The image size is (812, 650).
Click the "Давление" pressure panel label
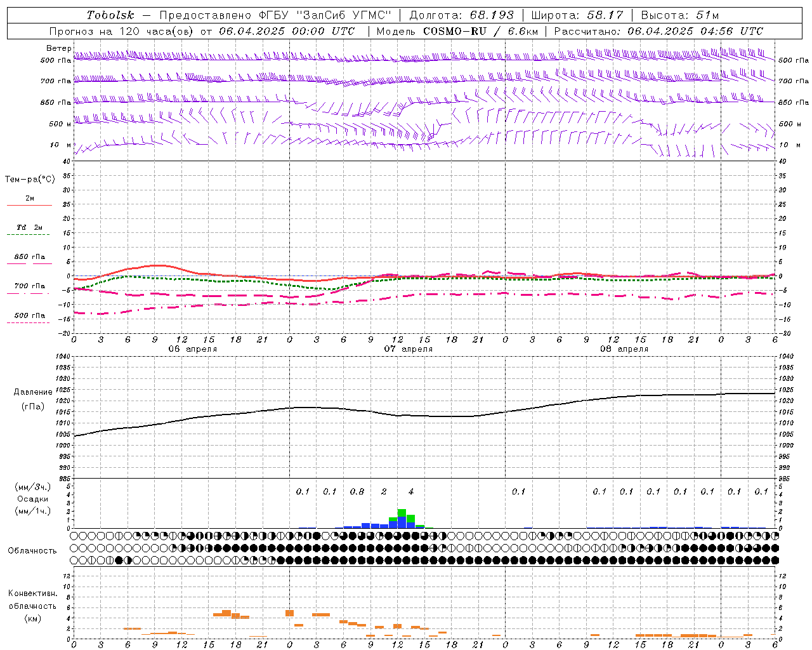(x=33, y=392)
